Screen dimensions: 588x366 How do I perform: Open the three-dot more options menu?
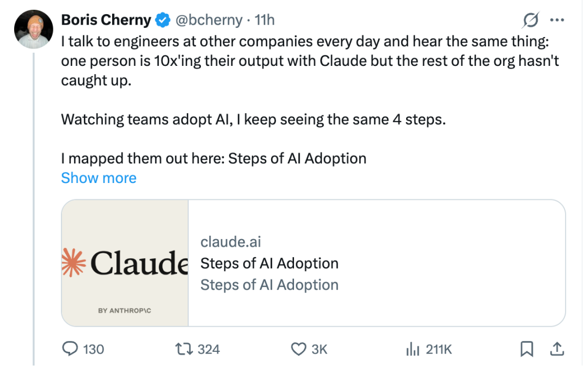[557, 20]
